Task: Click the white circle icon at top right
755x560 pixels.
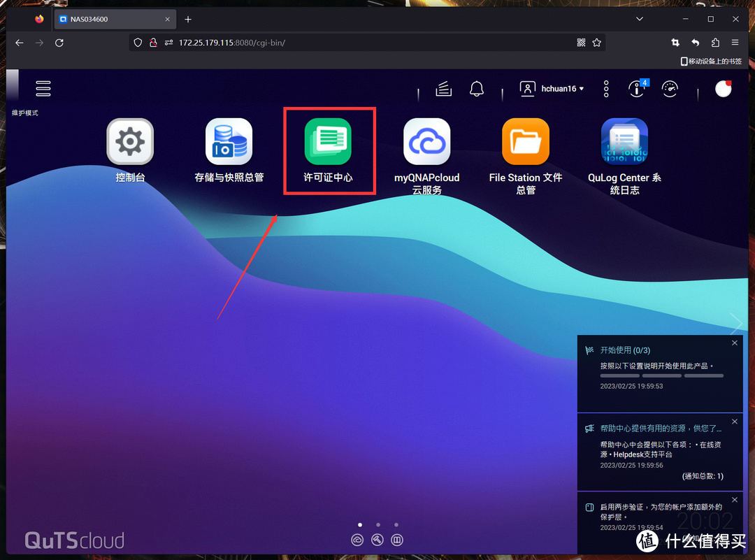Action: (723, 89)
